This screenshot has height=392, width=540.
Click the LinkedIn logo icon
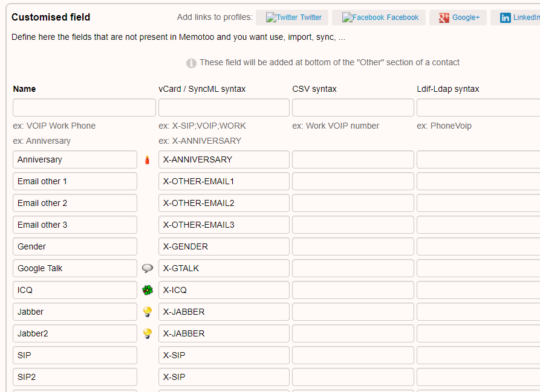coord(505,18)
